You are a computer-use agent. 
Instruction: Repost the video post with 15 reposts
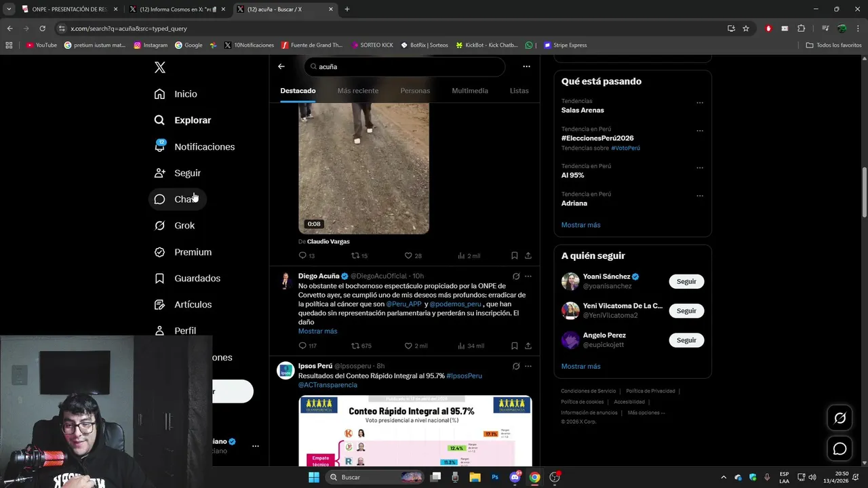click(x=359, y=256)
